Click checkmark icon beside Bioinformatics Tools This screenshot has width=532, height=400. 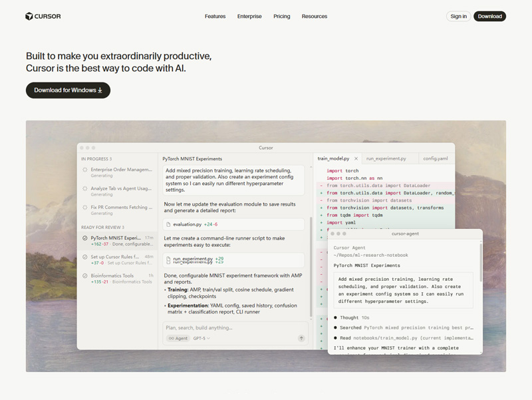[x=85, y=276]
